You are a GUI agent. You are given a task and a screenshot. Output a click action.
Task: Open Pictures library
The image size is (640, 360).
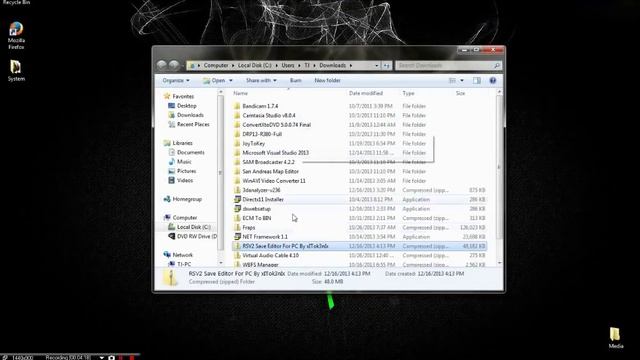coord(182,171)
